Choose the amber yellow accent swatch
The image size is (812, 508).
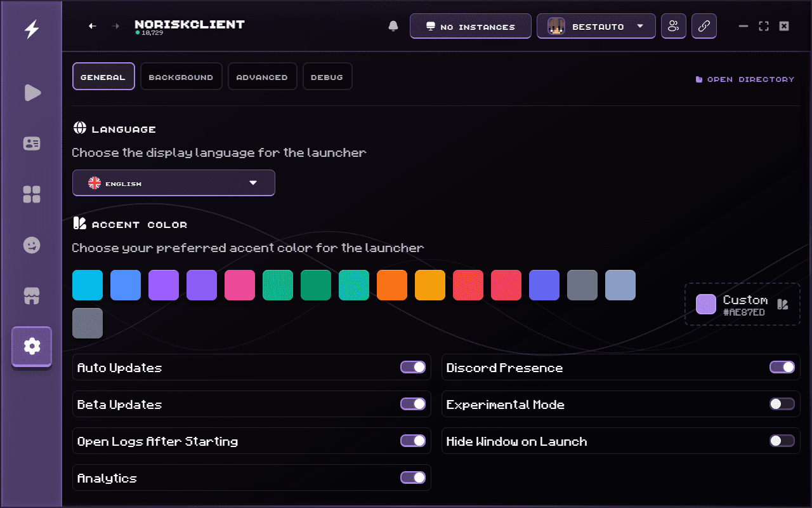430,285
